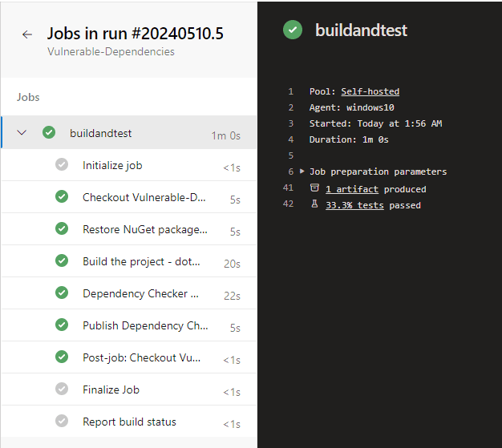Click 'Job preparation parameters' log text

click(378, 172)
